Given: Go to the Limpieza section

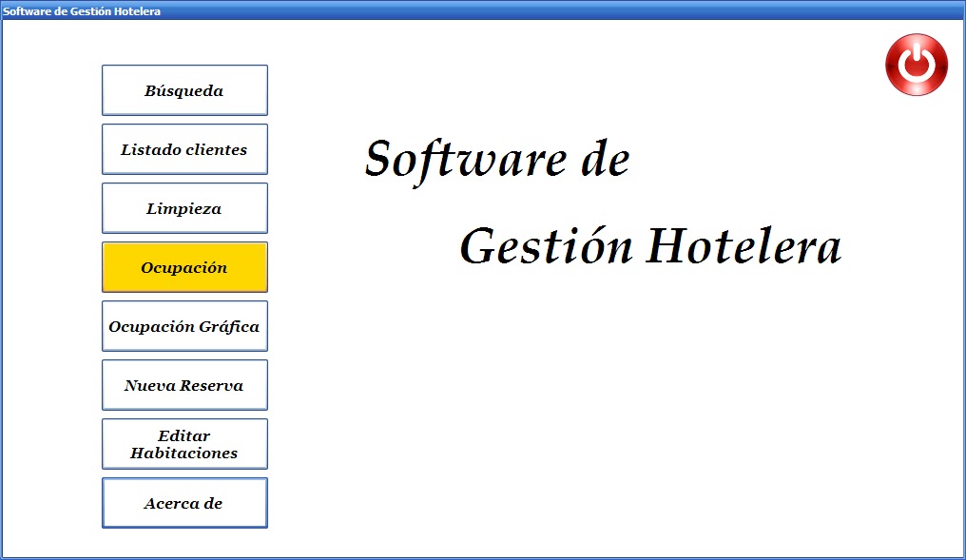Looking at the screenshot, I should 184,208.
